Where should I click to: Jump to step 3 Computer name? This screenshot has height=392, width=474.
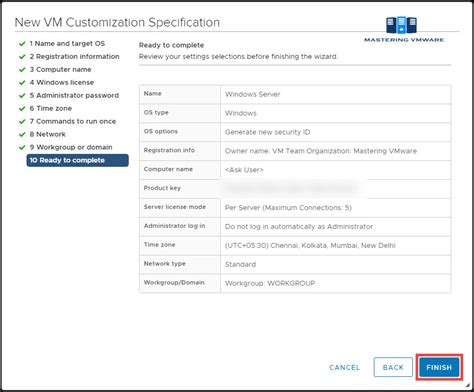pyautogui.click(x=60, y=70)
